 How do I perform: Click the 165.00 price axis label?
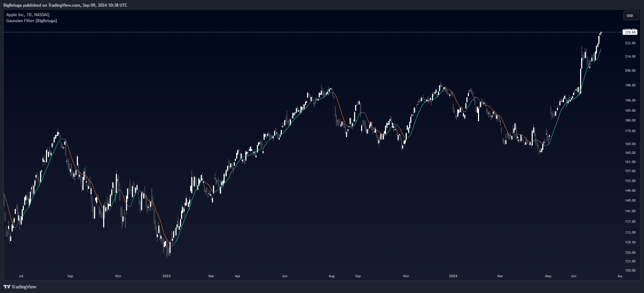630,153
